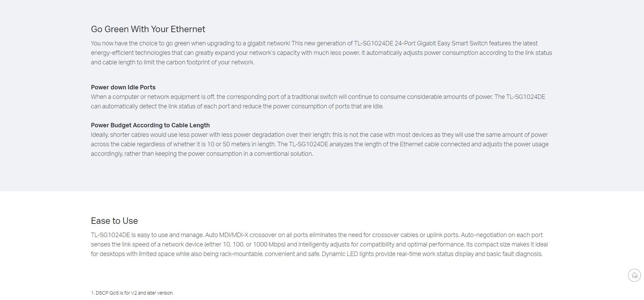This screenshot has height=300, width=644.
Task: Click the paragraph starting 'Ideally, shorter cables'
Action: [x=320, y=144]
